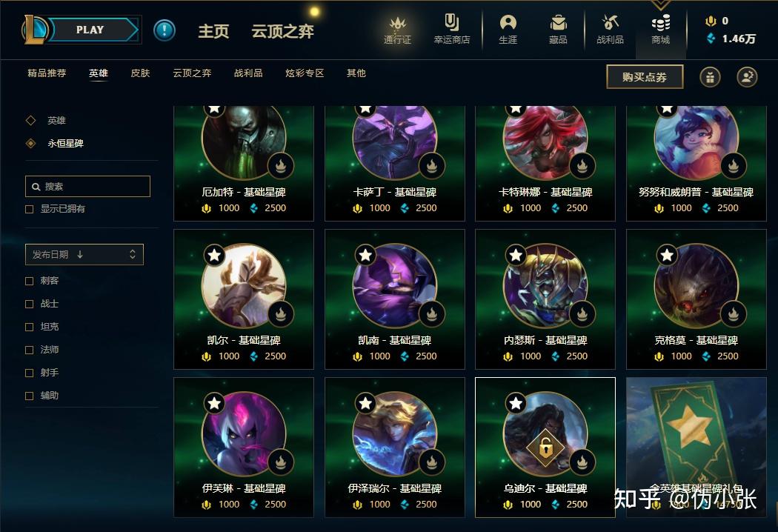
Task: Check the 法师 role filter
Action: coord(30,350)
